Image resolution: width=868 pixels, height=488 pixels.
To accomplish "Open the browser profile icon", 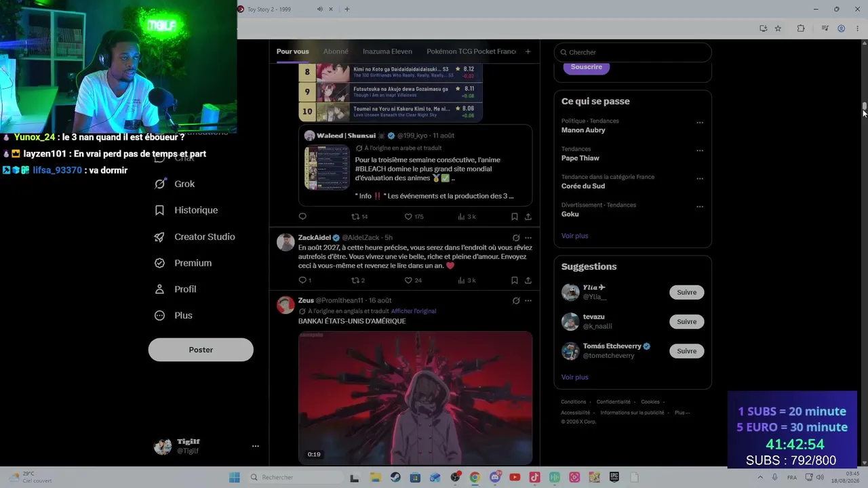I will click(x=841, y=28).
